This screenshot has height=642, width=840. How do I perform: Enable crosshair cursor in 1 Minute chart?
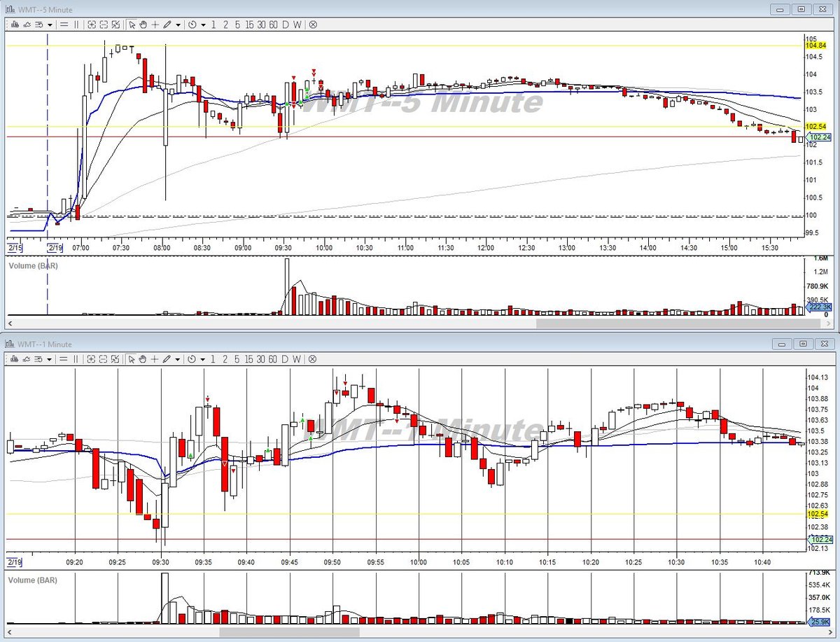coord(155,358)
